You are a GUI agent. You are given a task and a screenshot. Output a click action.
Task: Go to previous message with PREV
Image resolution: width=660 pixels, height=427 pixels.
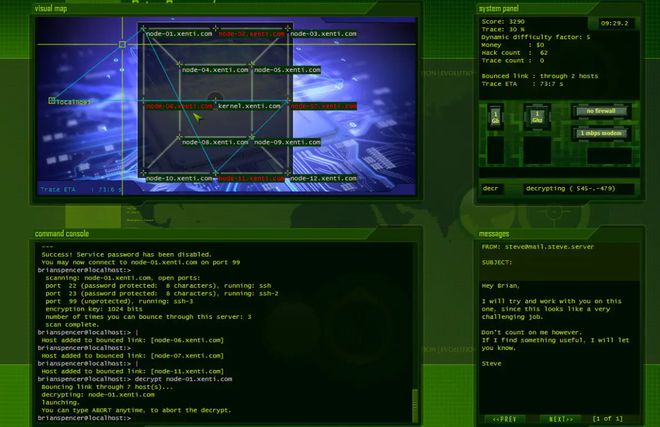point(504,418)
